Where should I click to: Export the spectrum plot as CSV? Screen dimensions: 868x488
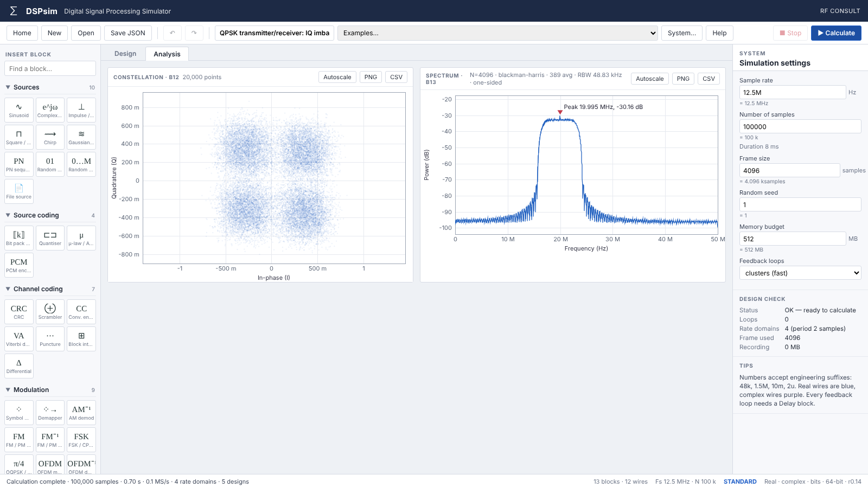pos(709,79)
